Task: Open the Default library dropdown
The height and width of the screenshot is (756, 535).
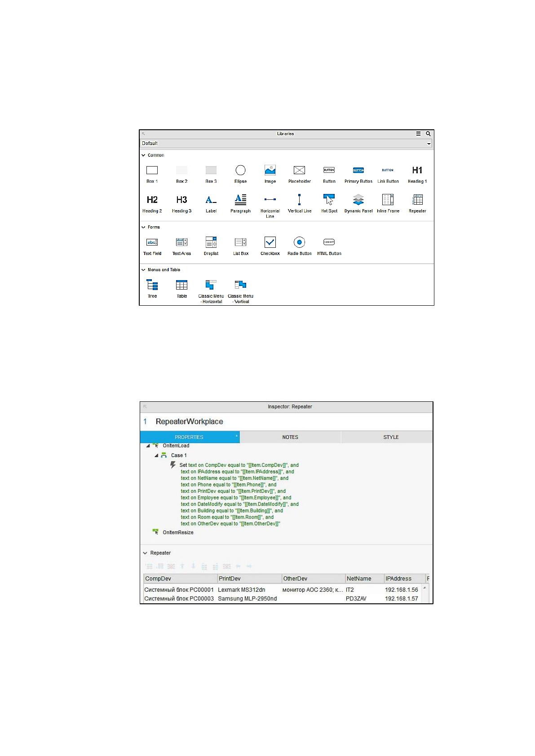Action: coord(286,144)
